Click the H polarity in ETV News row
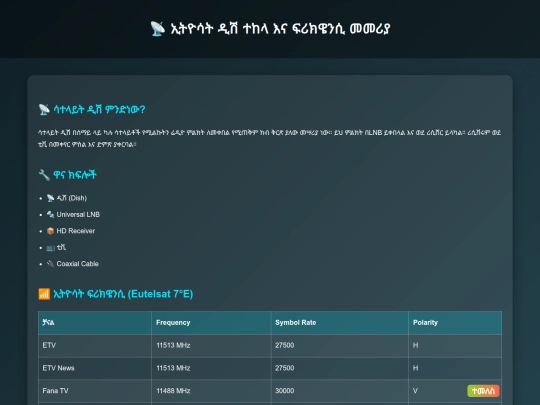This screenshot has height=405, width=540. coord(455,368)
